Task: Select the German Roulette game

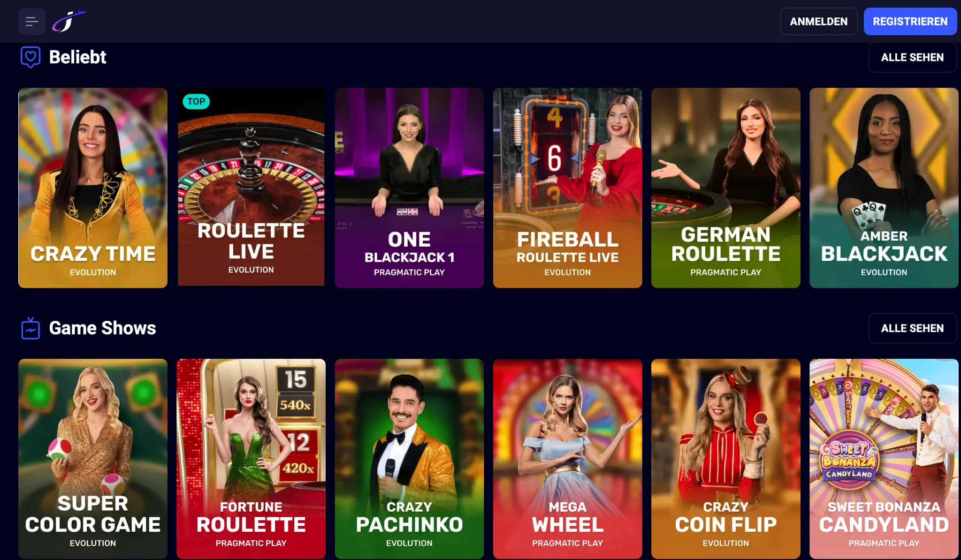Action: (x=725, y=188)
